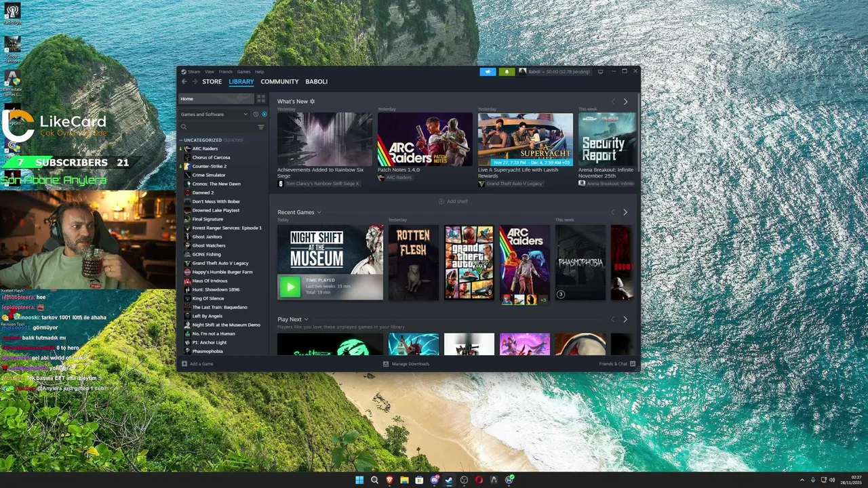Viewport: 868px width, 488px height.
Task: Expand Games and Software filter dropdown
Action: (x=214, y=114)
